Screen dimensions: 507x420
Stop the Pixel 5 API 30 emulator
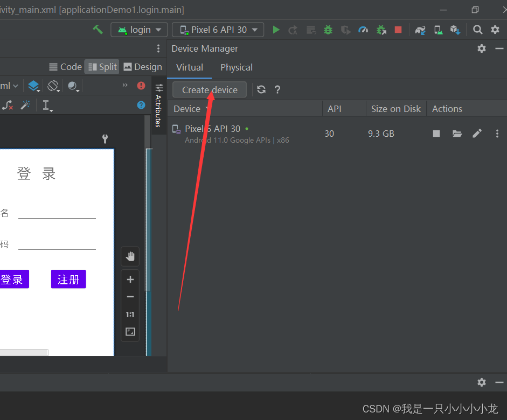point(436,134)
